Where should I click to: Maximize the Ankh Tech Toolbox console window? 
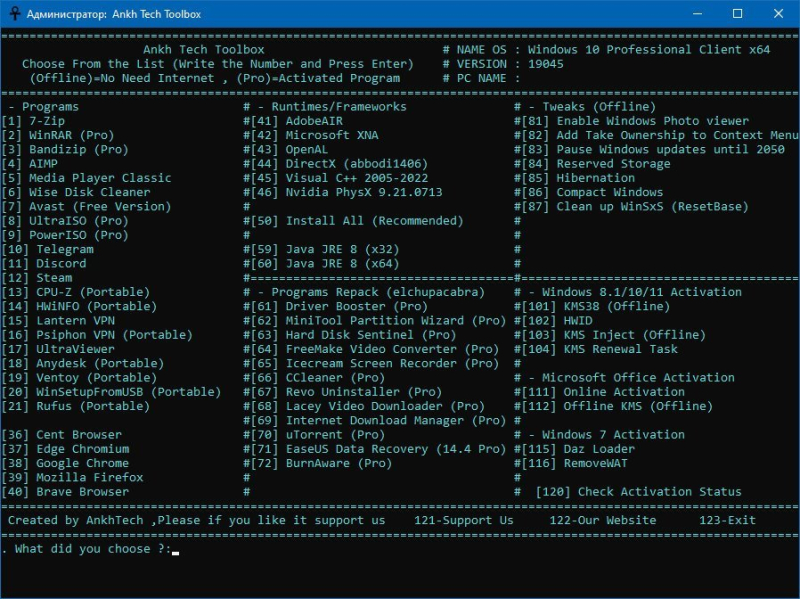pyautogui.click(x=738, y=14)
